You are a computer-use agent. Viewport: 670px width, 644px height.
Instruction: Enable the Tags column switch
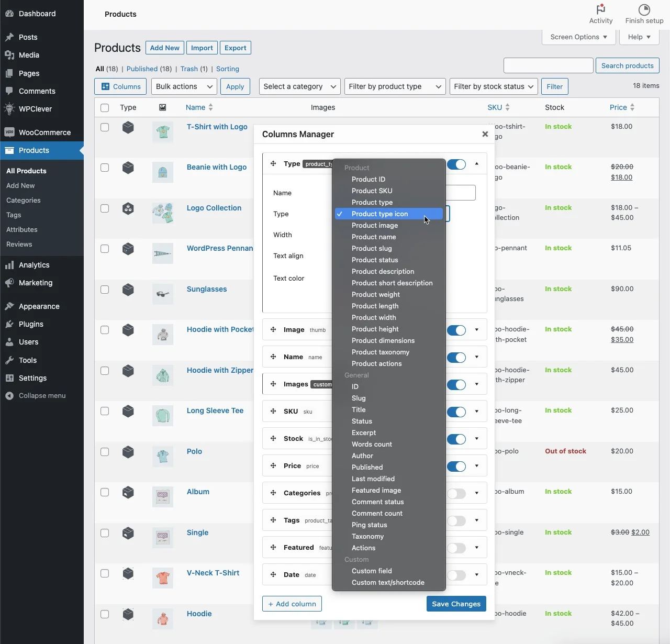(x=456, y=521)
